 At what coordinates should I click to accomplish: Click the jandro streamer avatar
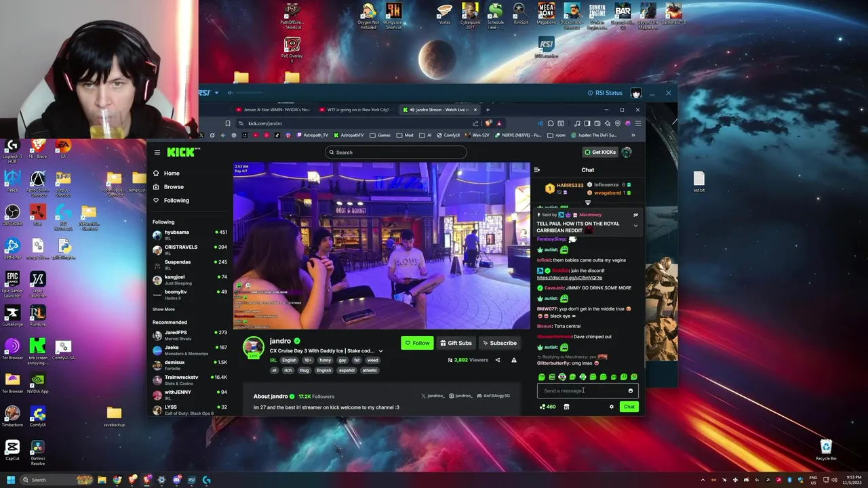(254, 346)
